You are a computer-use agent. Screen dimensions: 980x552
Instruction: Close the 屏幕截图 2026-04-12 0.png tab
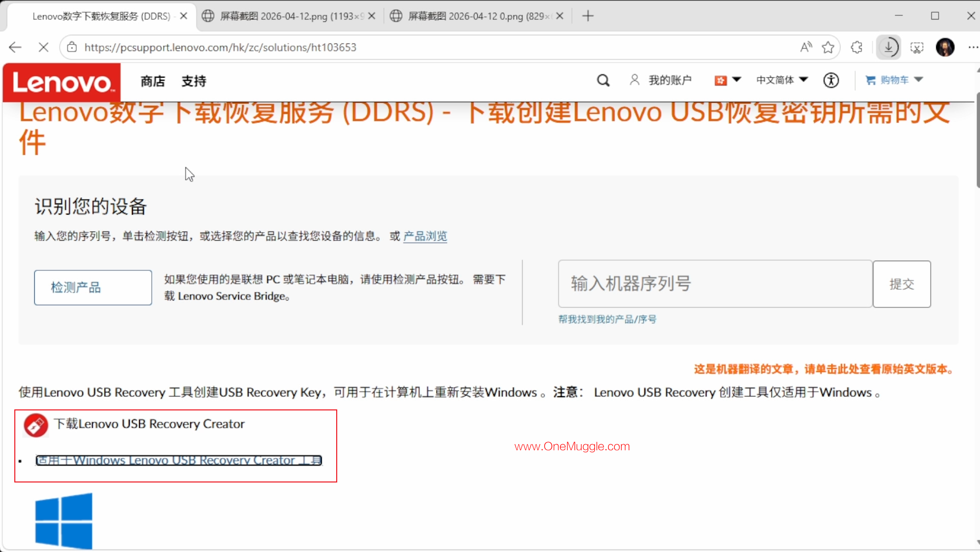pos(560,16)
